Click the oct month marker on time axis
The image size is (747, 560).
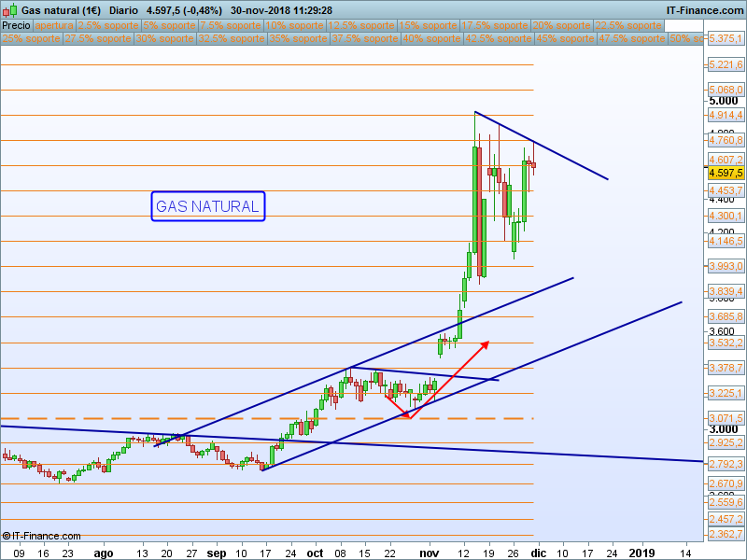pyautogui.click(x=315, y=553)
